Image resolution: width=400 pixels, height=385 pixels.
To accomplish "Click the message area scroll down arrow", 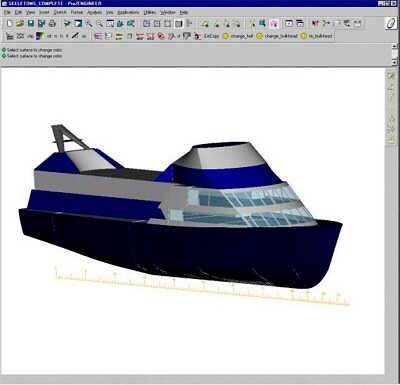I will pos(394,62).
